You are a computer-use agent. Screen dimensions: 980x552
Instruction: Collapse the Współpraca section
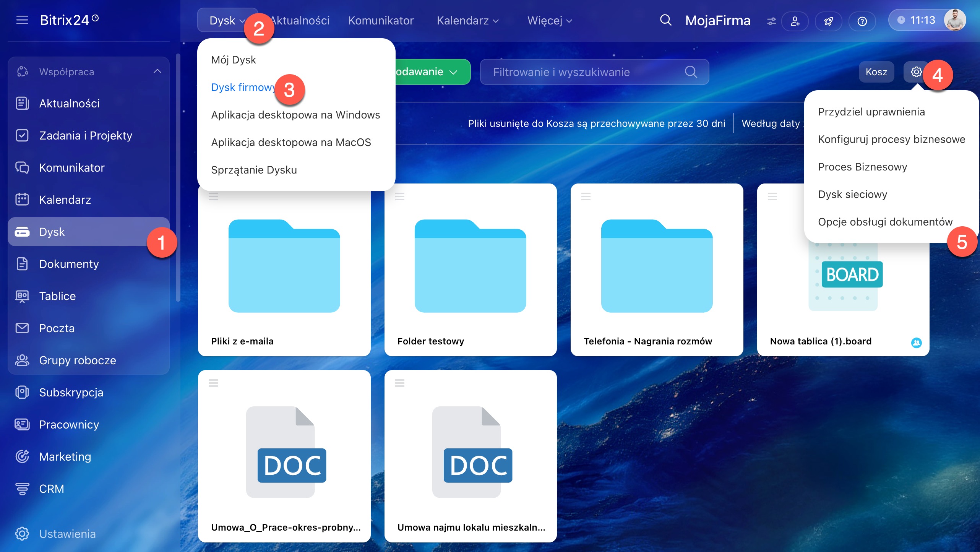point(157,71)
